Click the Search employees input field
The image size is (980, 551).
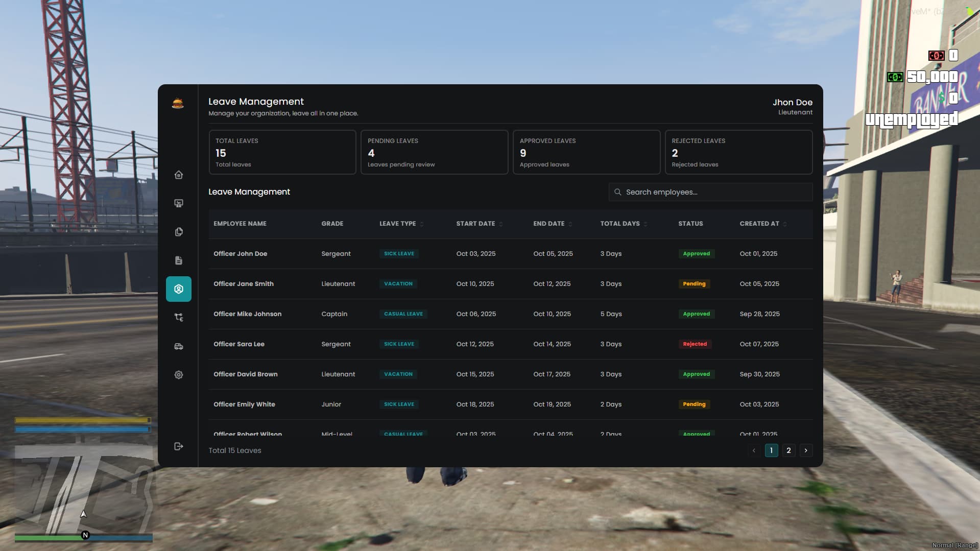click(710, 192)
